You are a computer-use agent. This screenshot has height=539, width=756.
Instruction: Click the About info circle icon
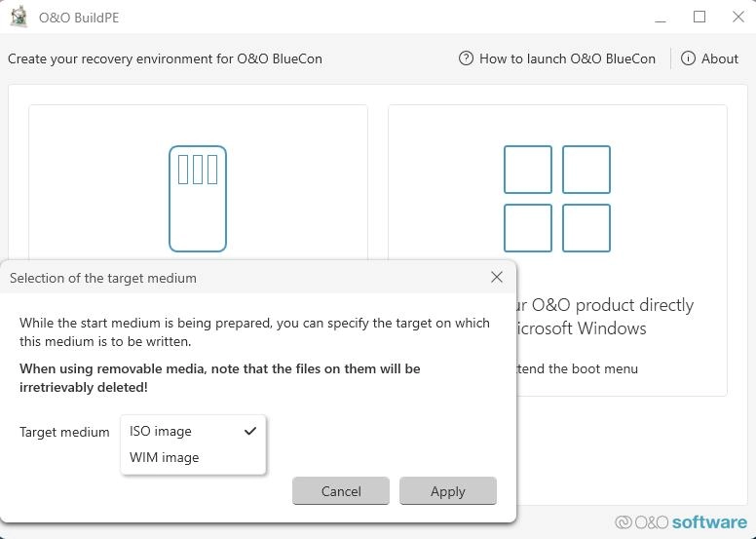[x=688, y=58]
